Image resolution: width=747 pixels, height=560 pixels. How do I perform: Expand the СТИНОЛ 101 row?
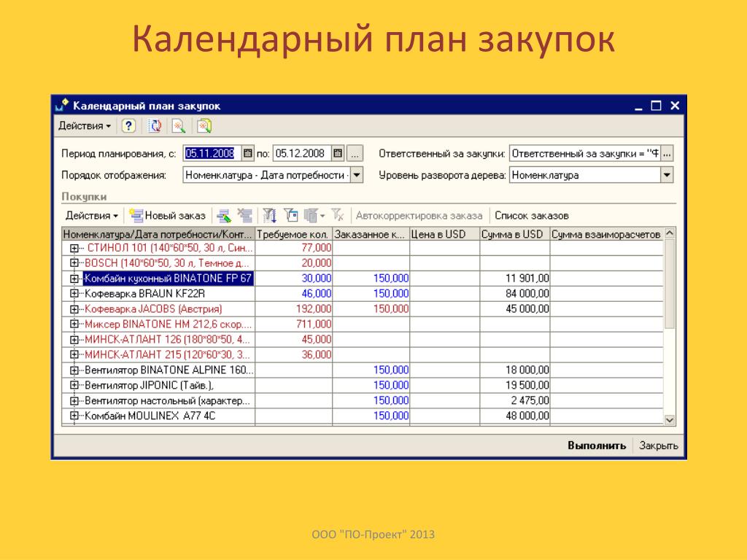pyautogui.click(x=74, y=248)
